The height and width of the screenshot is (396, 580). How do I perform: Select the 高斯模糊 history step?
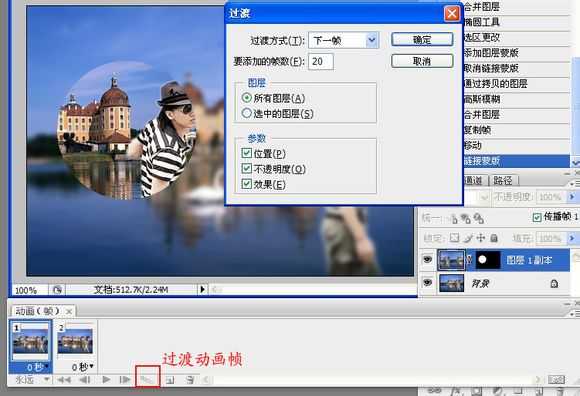[516, 99]
